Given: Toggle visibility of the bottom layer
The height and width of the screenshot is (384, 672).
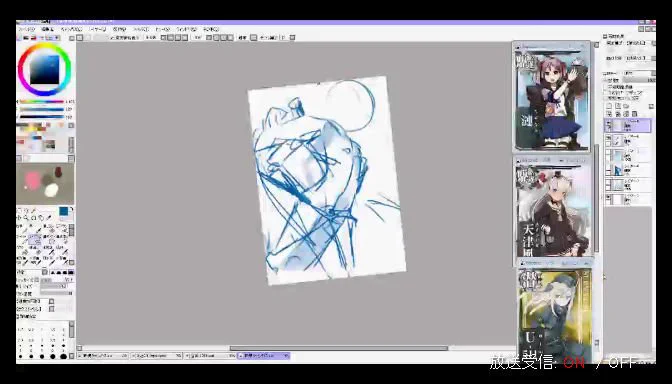Looking at the screenshot, I should click(608, 198).
